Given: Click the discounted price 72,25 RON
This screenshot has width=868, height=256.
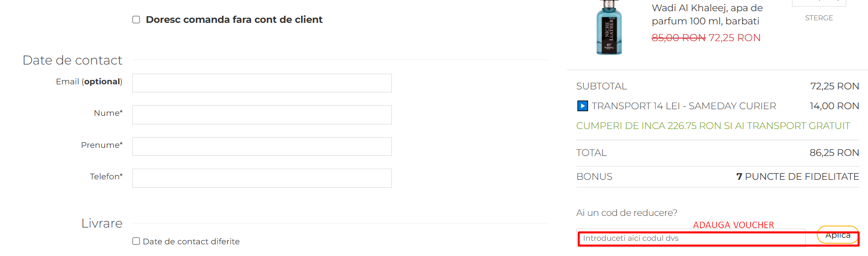Looking at the screenshot, I should click(x=734, y=38).
